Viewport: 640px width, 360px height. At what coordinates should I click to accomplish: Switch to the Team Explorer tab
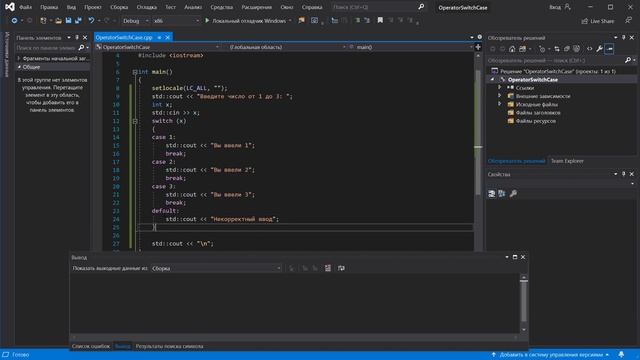pyautogui.click(x=567, y=161)
